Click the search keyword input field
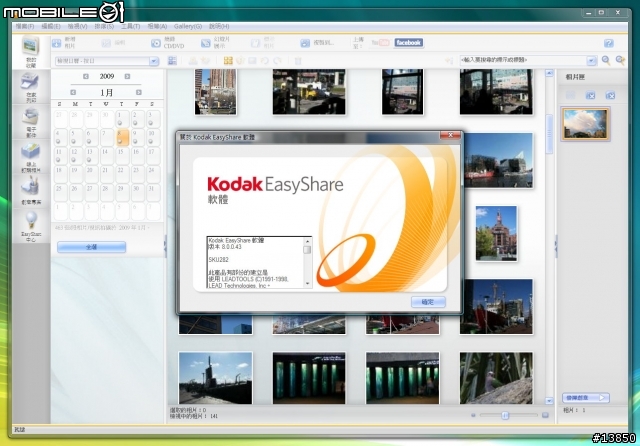The width and height of the screenshot is (640, 446). (x=523, y=60)
